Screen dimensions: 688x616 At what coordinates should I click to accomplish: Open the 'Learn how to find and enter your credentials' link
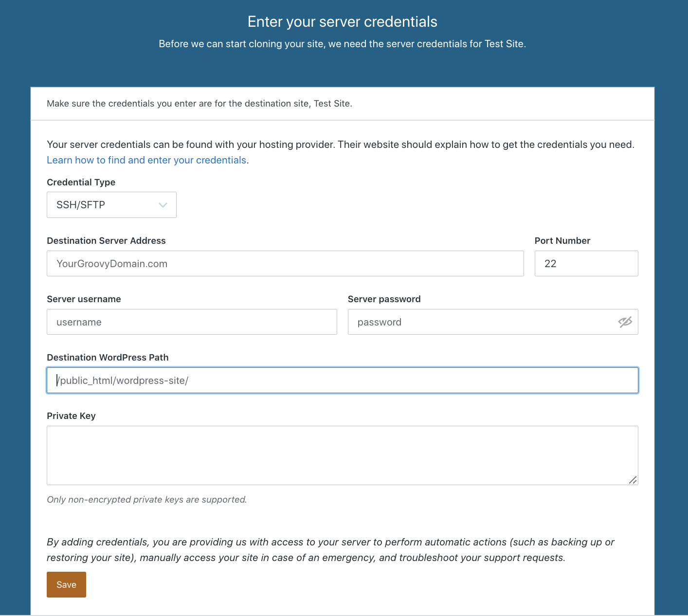[146, 160]
